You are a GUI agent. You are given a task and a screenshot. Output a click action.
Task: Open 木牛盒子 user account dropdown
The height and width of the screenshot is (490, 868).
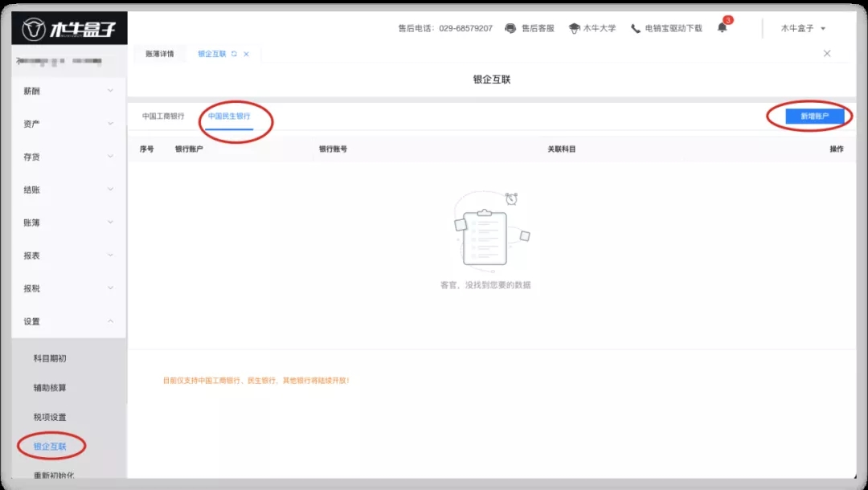(803, 28)
